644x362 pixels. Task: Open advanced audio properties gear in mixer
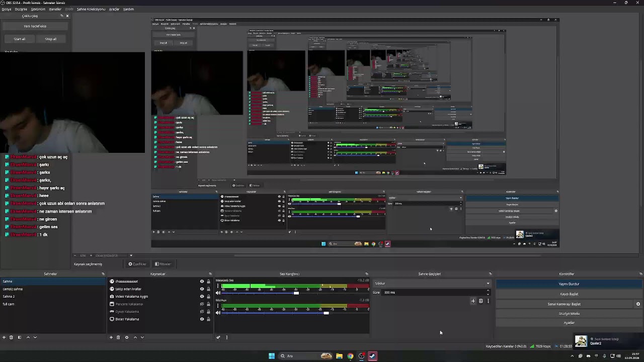click(218, 337)
